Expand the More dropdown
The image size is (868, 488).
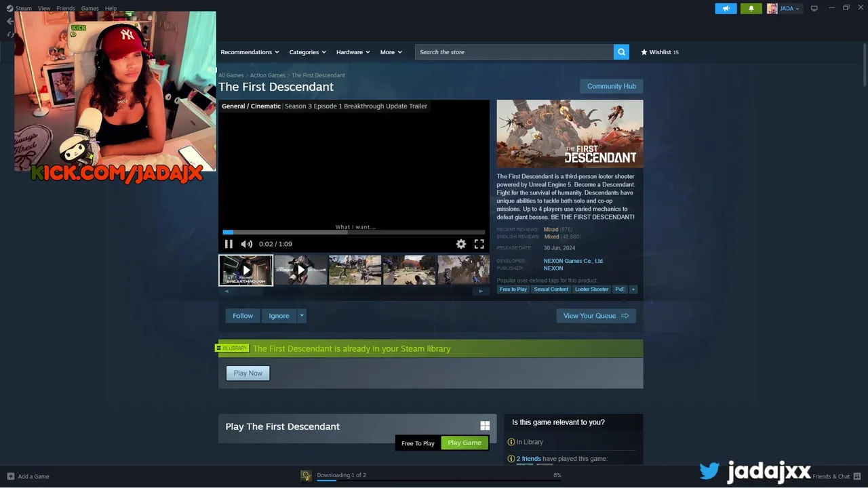[391, 52]
